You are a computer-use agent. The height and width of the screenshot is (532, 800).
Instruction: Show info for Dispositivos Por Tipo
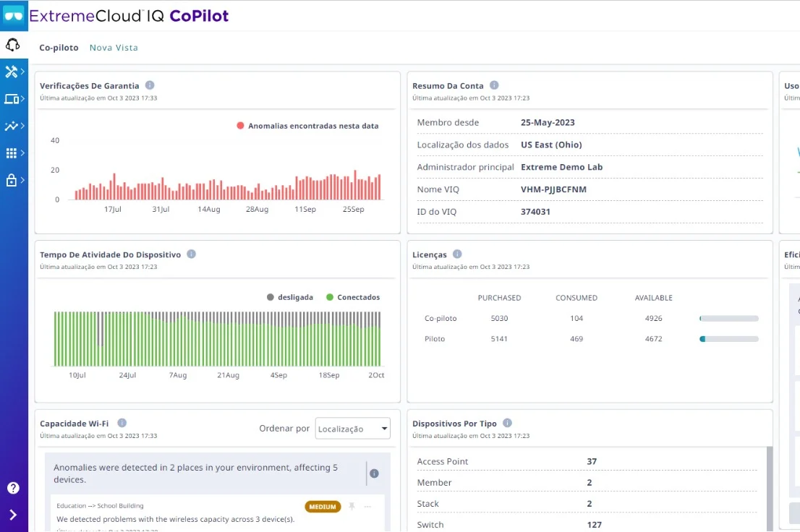pos(507,423)
